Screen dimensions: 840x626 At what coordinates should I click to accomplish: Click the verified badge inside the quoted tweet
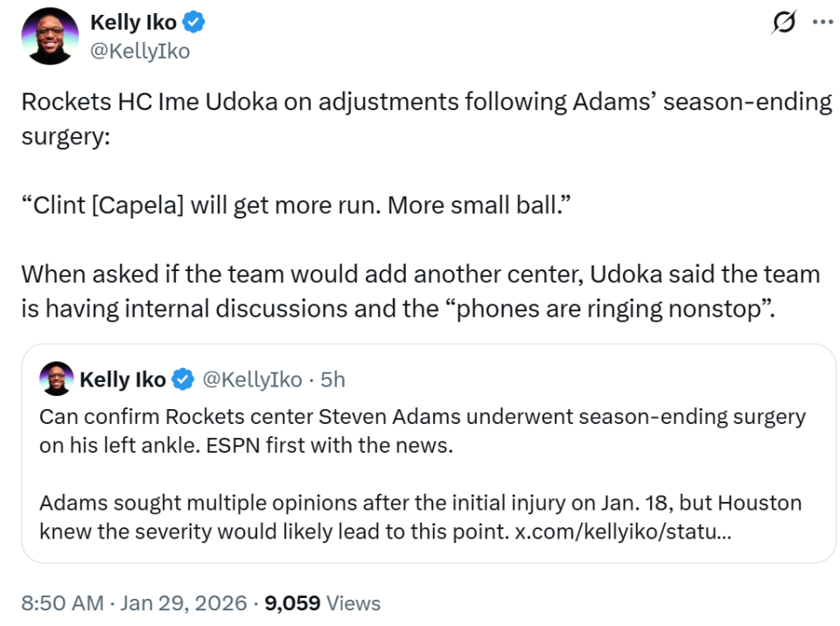(182, 379)
